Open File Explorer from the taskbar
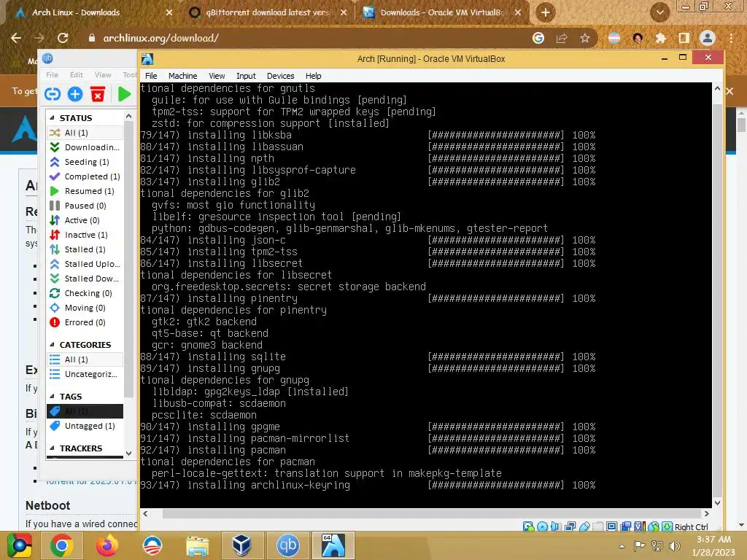This screenshot has width=747, height=560. coord(197,545)
